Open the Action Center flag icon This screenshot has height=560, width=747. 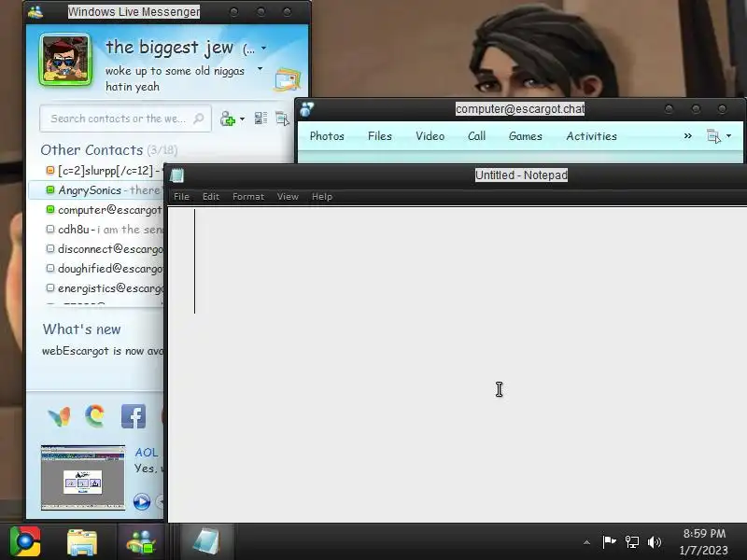pyautogui.click(x=609, y=541)
